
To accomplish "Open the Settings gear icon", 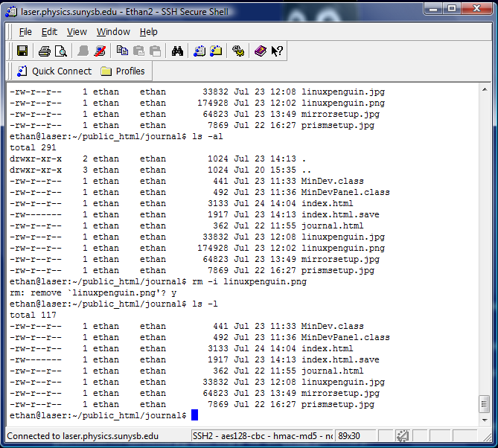I will coord(238,51).
